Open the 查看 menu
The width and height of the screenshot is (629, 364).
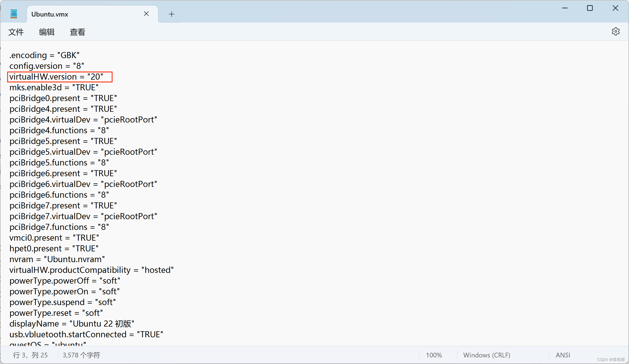point(77,32)
